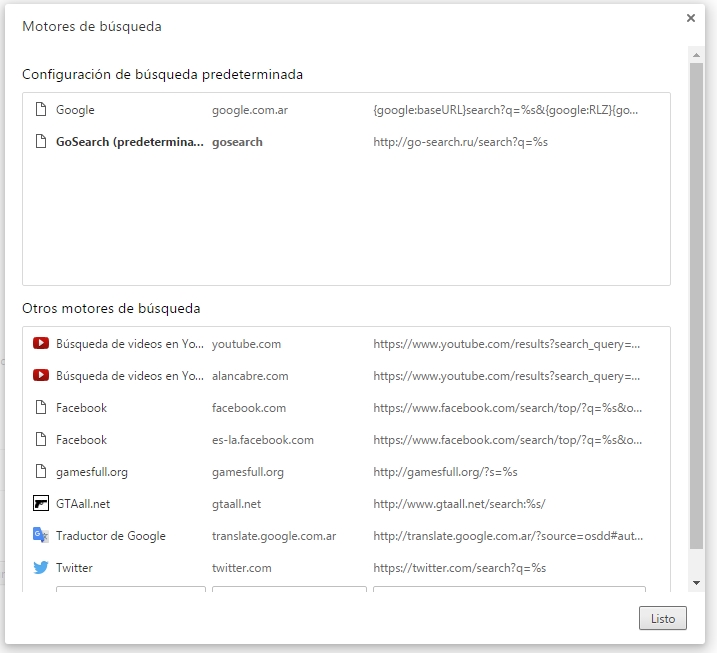Click the GTAall.net gun favicon
Viewport: 717px width, 653px height.
[41, 503]
